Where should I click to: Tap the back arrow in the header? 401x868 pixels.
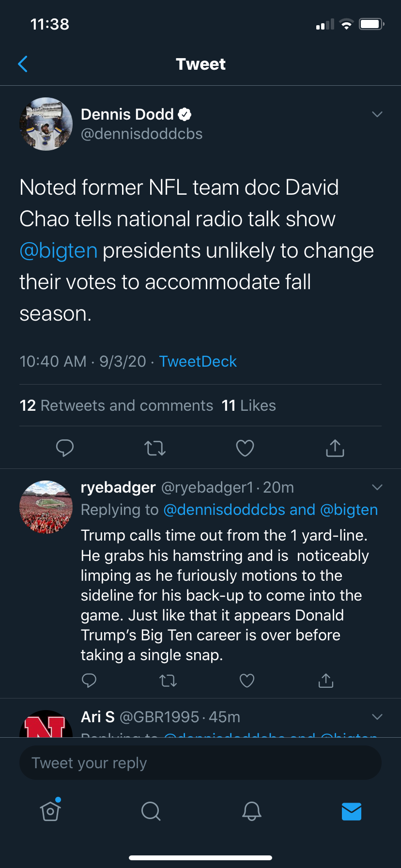point(23,64)
